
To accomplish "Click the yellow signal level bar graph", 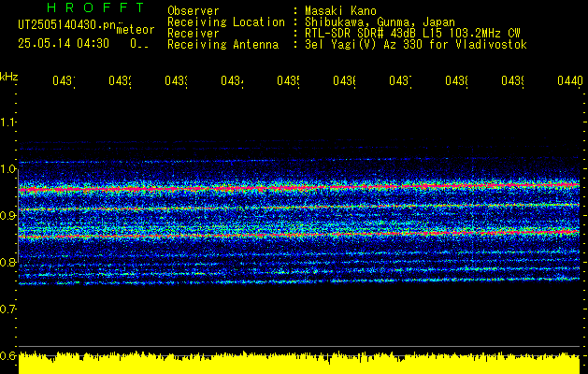I will point(299,363).
